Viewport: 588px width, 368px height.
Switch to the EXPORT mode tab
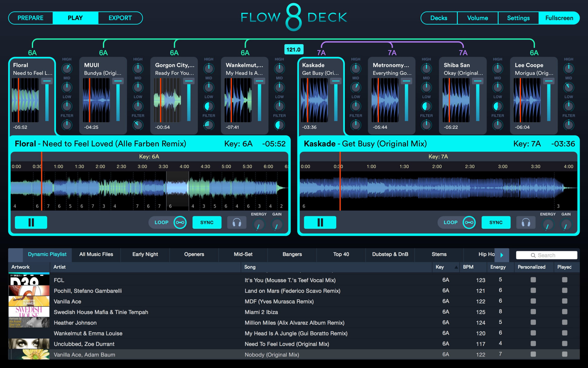coord(120,18)
